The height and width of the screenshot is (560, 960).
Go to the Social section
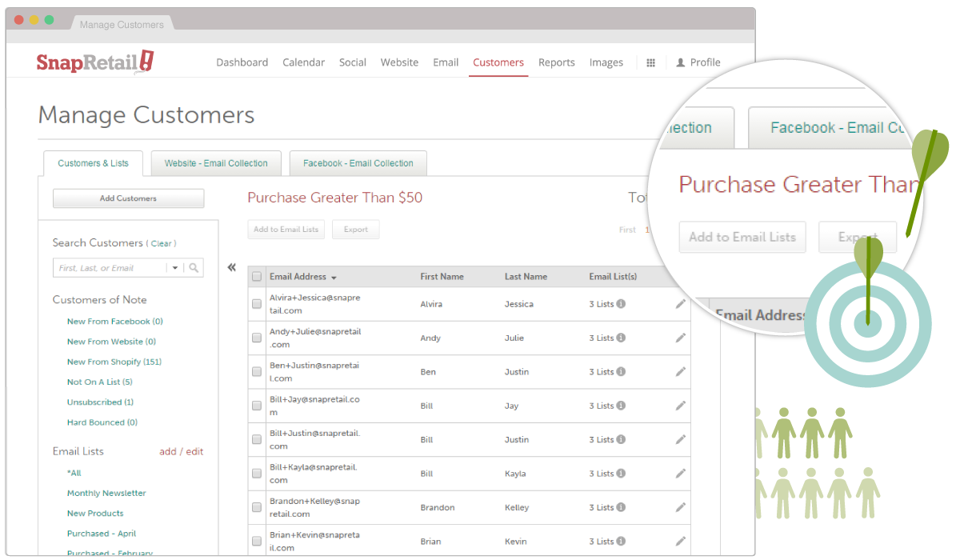click(x=353, y=62)
